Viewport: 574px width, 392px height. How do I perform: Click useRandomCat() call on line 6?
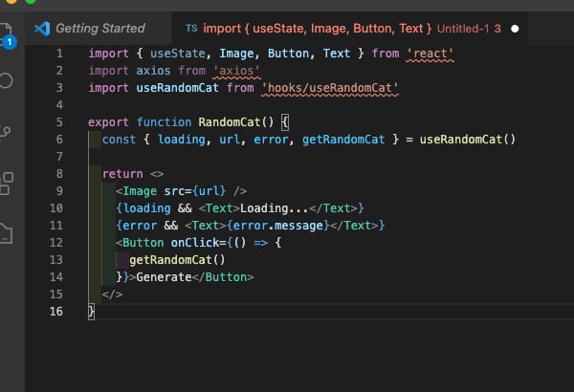tap(468, 139)
